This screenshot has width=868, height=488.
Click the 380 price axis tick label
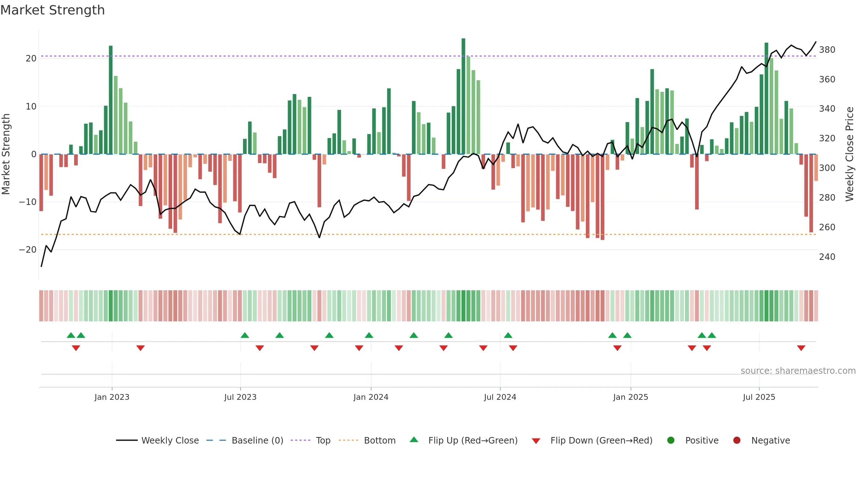[x=827, y=50]
